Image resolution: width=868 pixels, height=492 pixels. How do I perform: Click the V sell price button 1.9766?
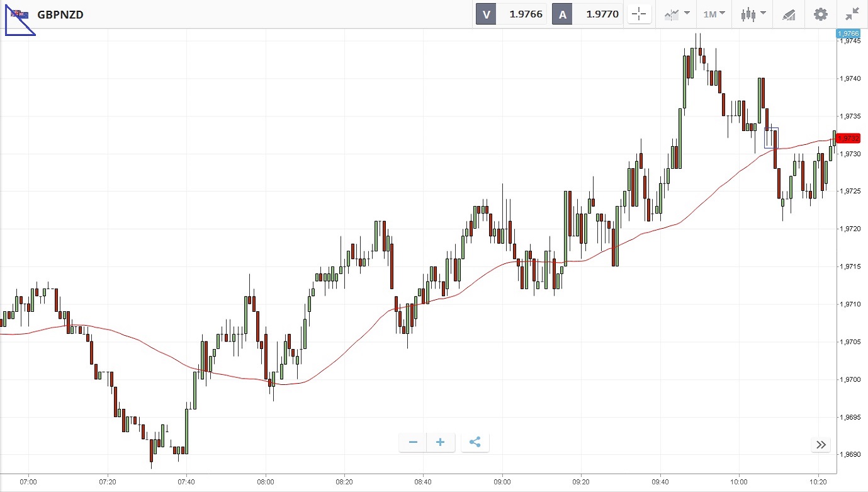[511, 14]
